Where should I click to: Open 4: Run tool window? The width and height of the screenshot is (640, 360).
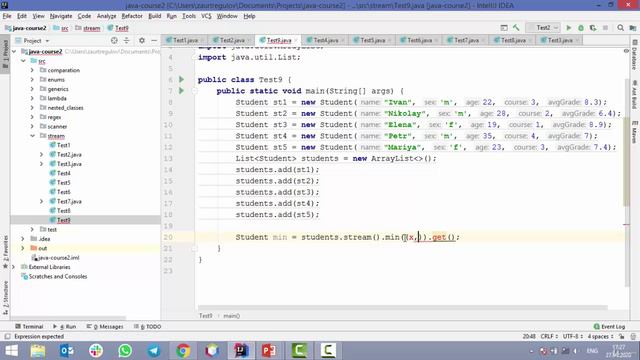point(64,327)
